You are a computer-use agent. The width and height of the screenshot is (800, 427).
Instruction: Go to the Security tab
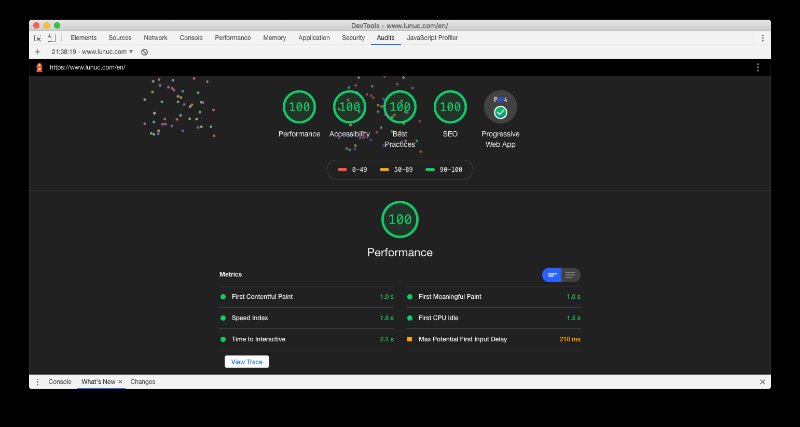coord(354,38)
